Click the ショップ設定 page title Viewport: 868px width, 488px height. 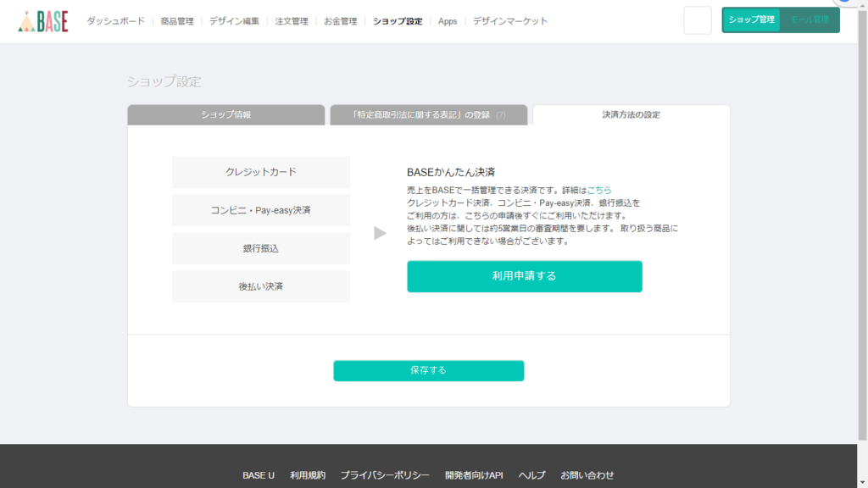pos(164,82)
